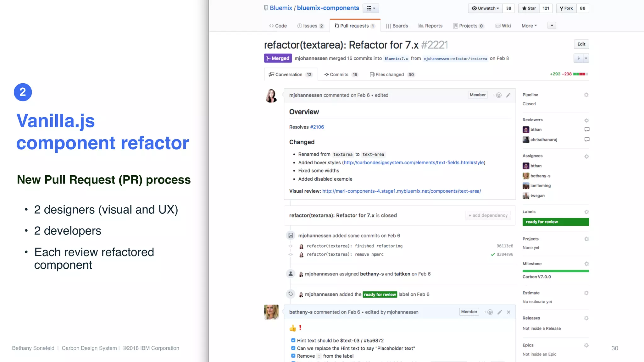Open the Estimate settings gear
The image size is (644, 362).
586,293
